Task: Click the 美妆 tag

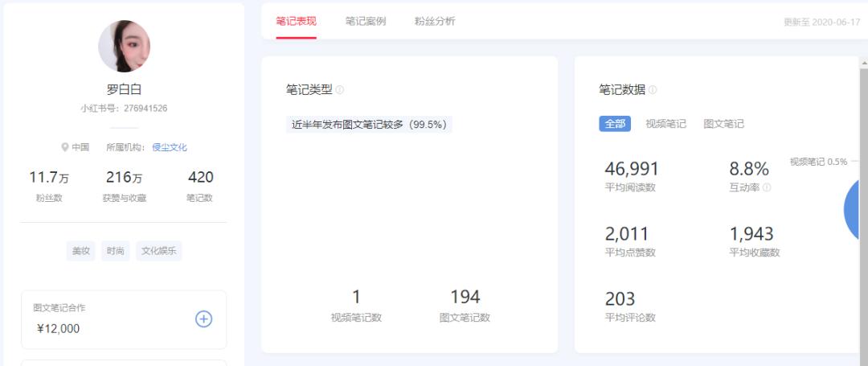Action: click(81, 251)
